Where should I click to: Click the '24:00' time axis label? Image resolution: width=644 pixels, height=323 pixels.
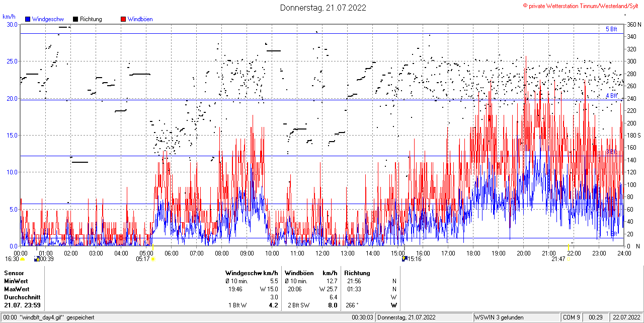tap(624, 253)
